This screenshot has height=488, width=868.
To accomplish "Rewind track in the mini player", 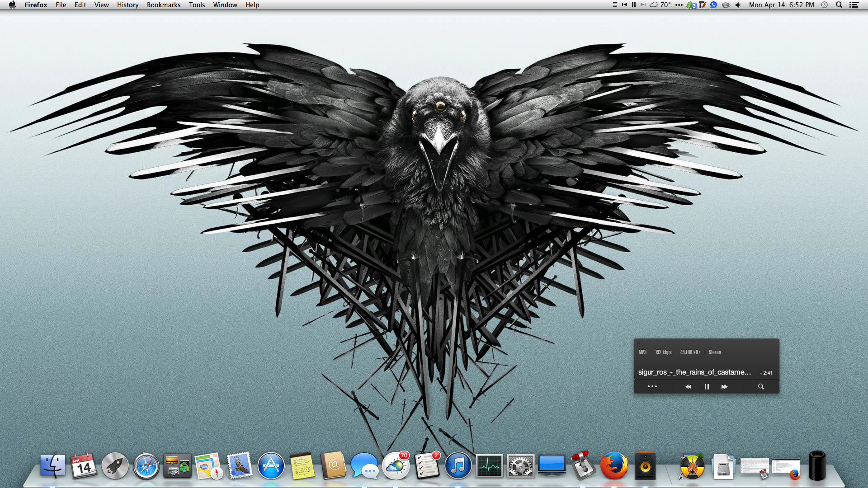I will [688, 386].
